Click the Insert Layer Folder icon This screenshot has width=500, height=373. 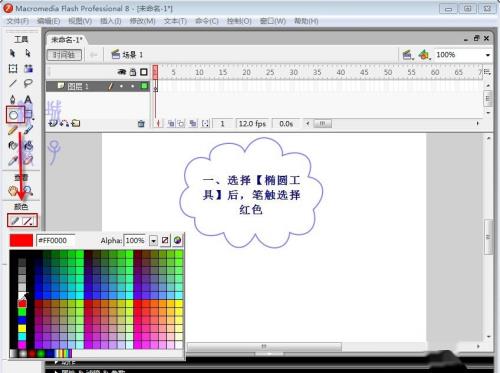[76, 124]
